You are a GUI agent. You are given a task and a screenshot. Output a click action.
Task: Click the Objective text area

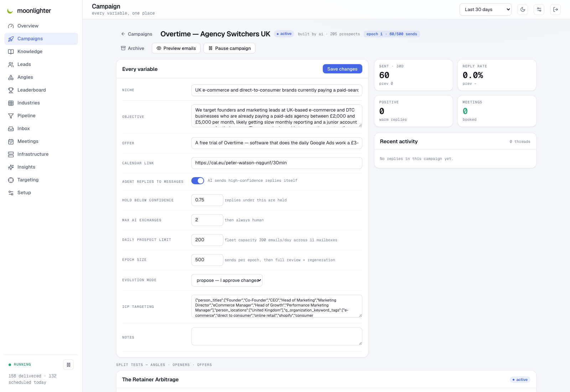277,116
